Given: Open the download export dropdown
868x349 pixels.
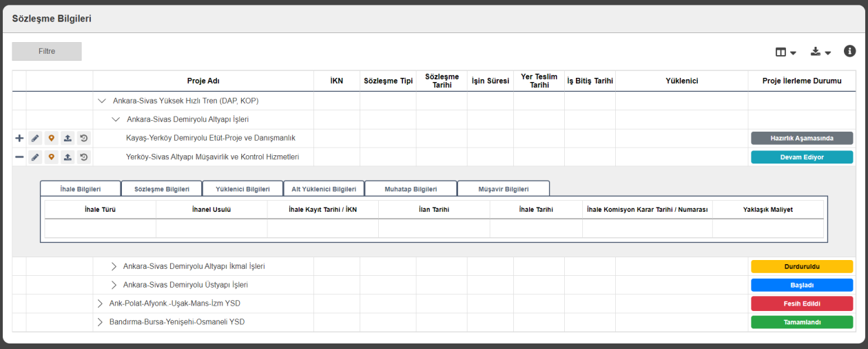Looking at the screenshot, I should coord(820,52).
